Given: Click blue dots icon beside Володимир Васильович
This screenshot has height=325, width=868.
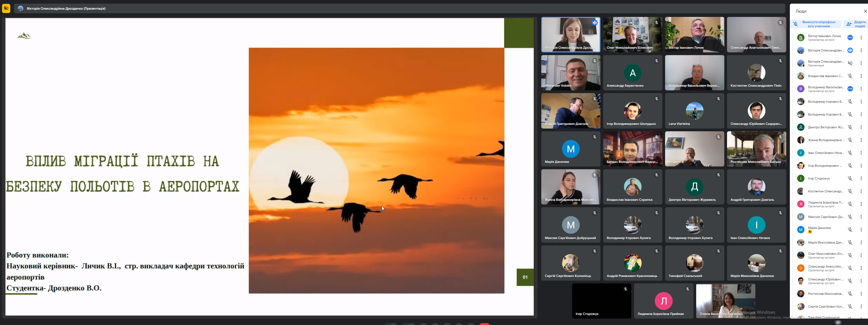Looking at the screenshot, I should pos(850,89).
